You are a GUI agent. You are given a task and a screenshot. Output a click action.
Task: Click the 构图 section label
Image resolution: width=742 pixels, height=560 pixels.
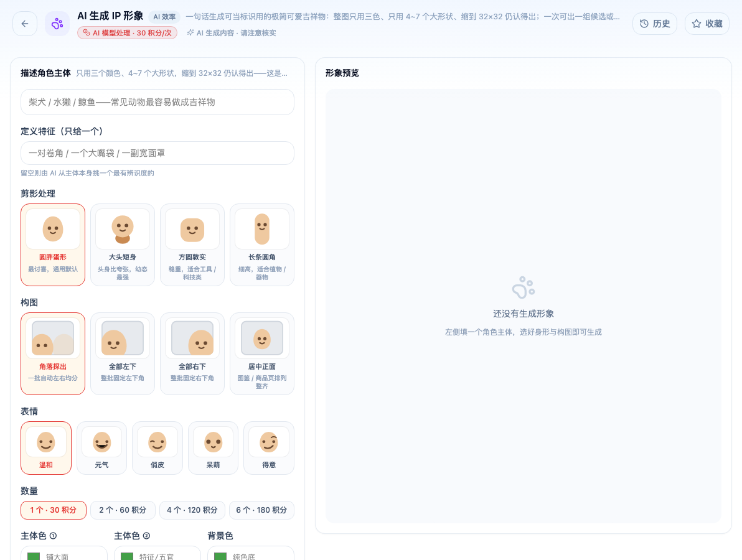tap(29, 302)
